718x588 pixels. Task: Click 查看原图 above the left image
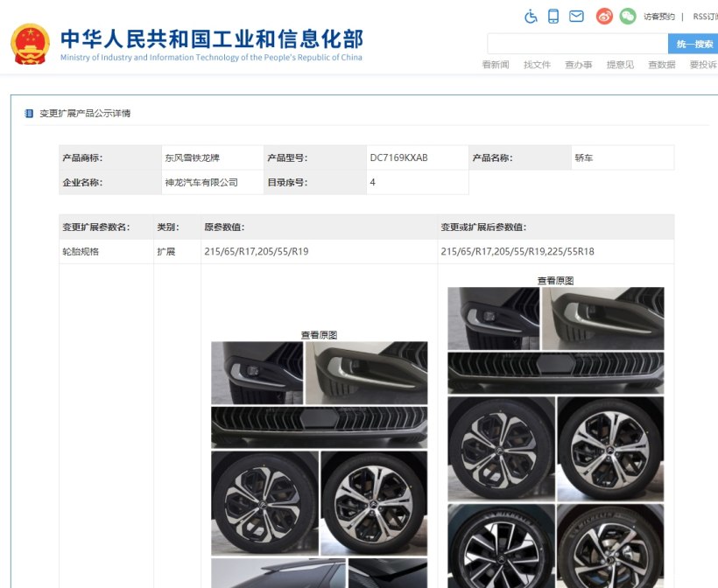[319, 335]
